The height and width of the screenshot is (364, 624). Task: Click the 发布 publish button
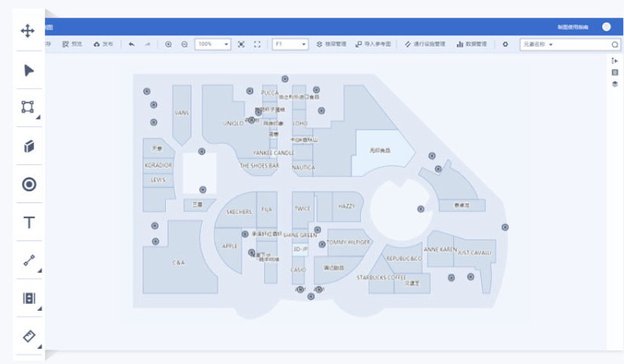[x=103, y=44]
